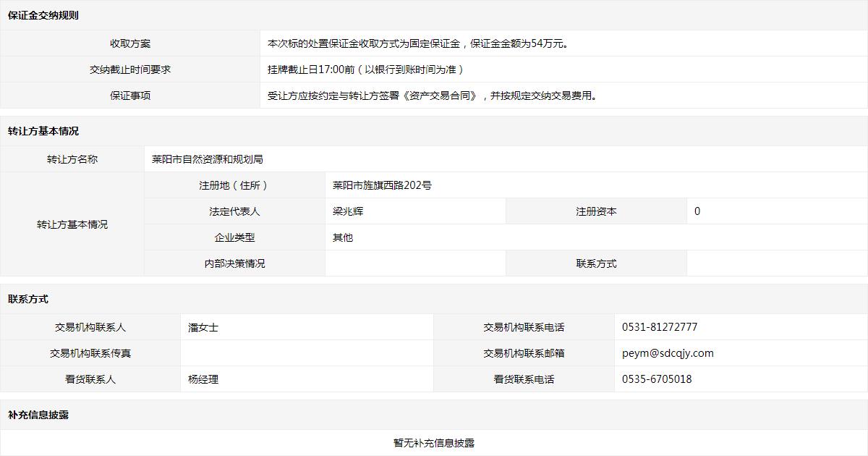Click the name 梁兆辉

[x=348, y=211]
